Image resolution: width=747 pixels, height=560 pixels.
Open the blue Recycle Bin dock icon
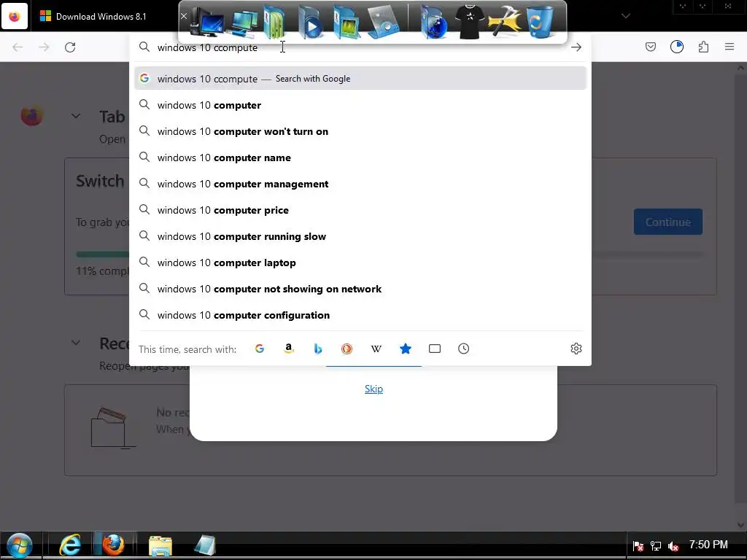[x=540, y=21]
